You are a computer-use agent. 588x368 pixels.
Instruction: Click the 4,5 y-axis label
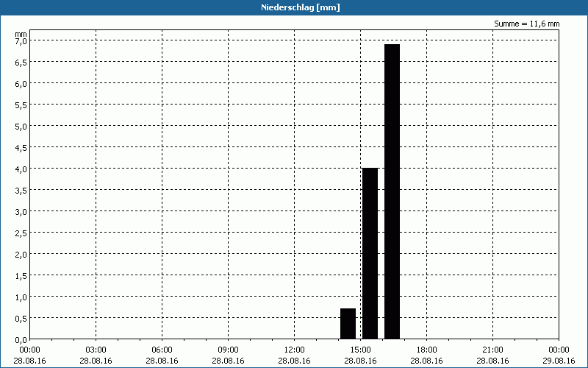coord(21,148)
